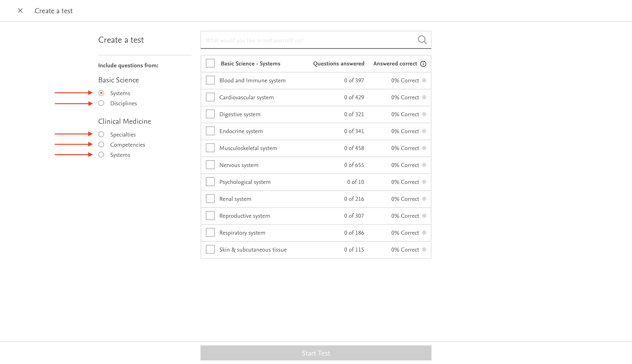This screenshot has width=632, height=364.
Task: Tick the Cardiovascular system checkbox
Action: tap(210, 97)
